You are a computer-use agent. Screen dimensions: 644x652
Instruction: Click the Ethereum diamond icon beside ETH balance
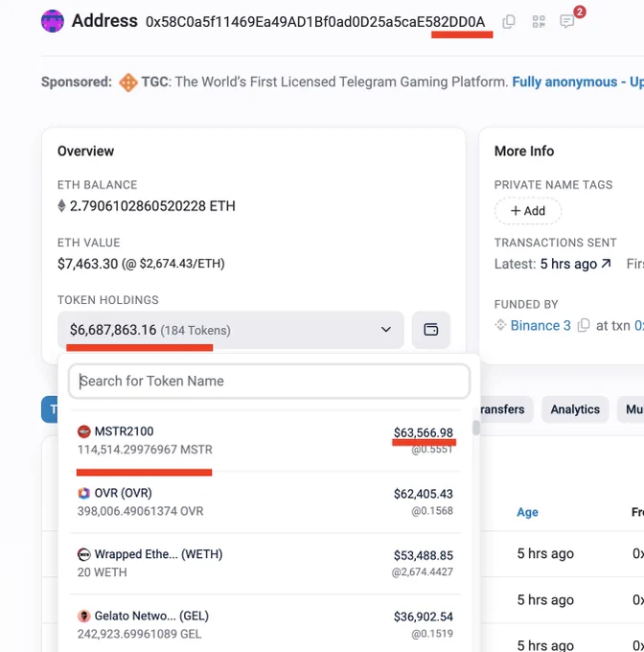[x=61, y=206]
